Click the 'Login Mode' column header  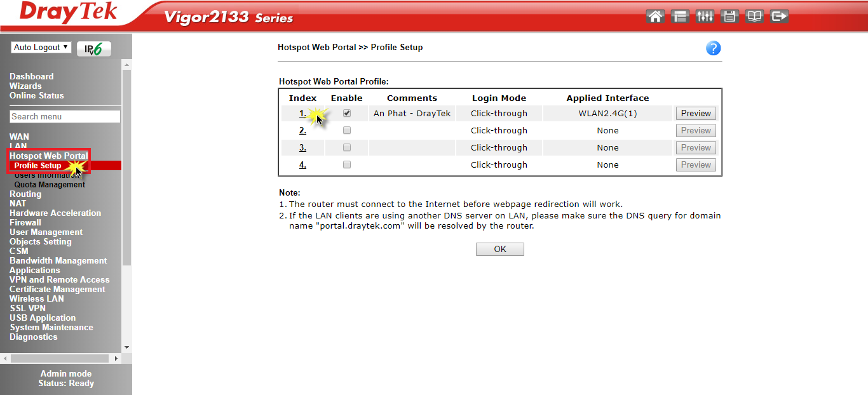pyautogui.click(x=499, y=98)
